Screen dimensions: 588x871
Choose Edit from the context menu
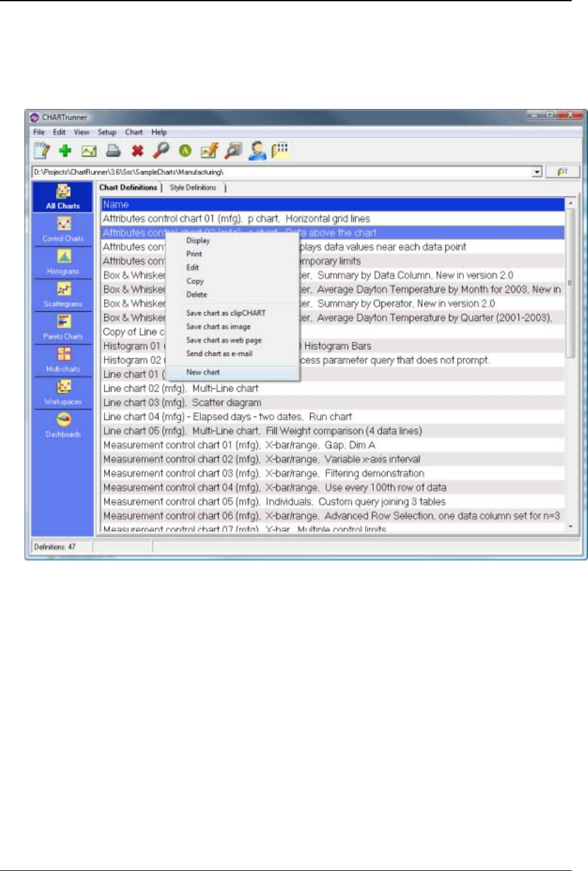pyautogui.click(x=192, y=267)
